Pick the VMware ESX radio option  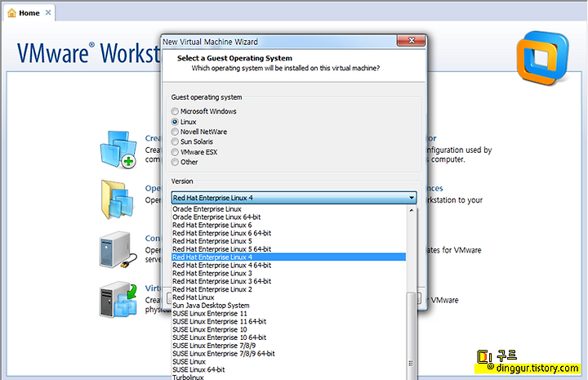click(x=175, y=152)
